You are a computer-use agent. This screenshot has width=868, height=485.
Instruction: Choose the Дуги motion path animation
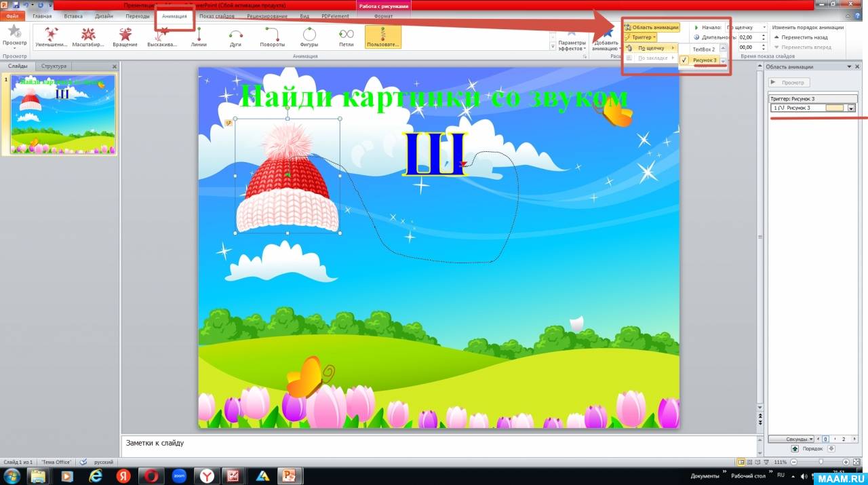coord(235,37)
